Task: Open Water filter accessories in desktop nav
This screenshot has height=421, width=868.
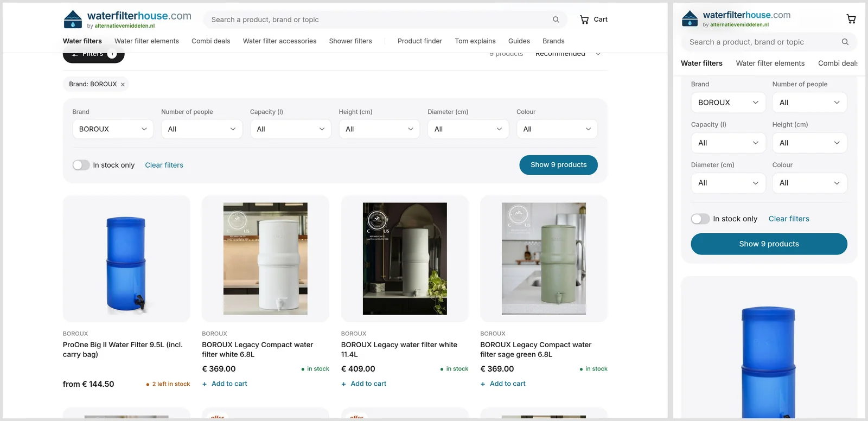Action: (x=279, y=41)
